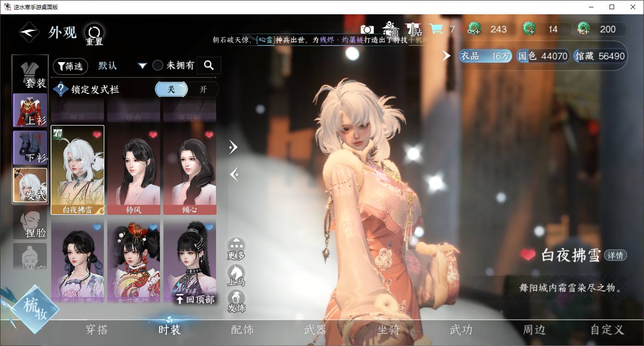644x346 pixels.
Task: Set hairstyle lock to 开 (on)
Action: (x=203, y=89)
